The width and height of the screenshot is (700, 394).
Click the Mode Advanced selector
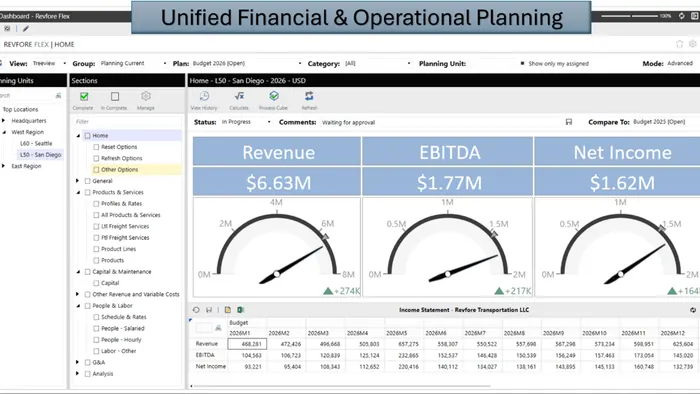[680, 63]
